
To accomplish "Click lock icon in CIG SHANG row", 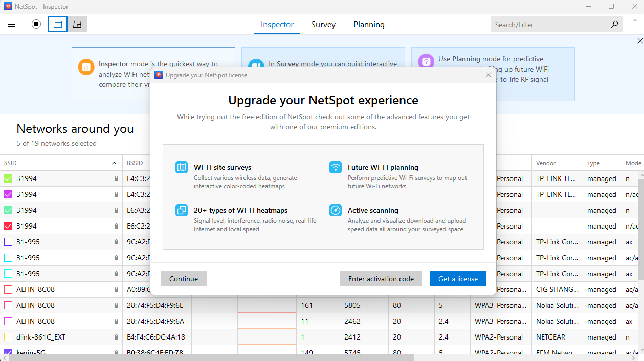I will [116, 290].
